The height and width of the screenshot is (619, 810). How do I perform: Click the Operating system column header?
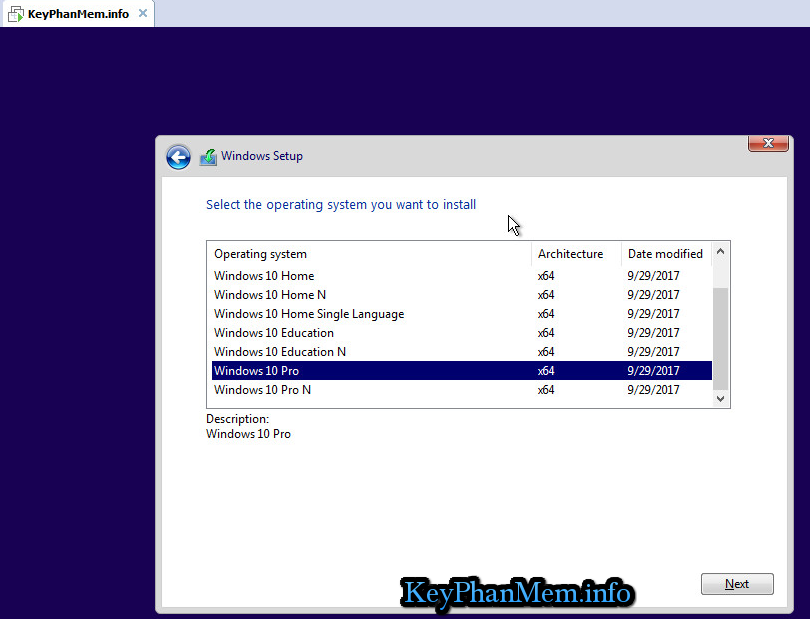tap(369, 254)
